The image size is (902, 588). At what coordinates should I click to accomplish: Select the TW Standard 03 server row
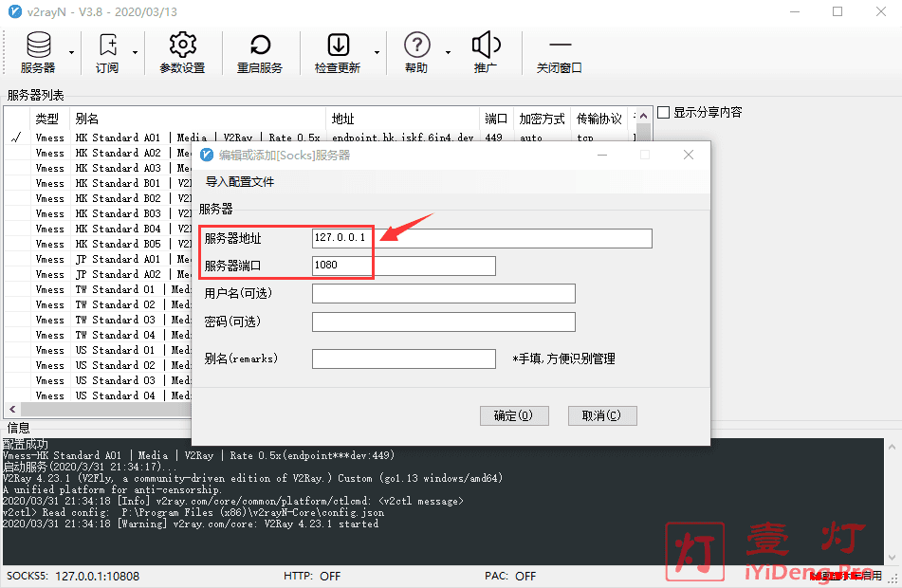[98, 320]
